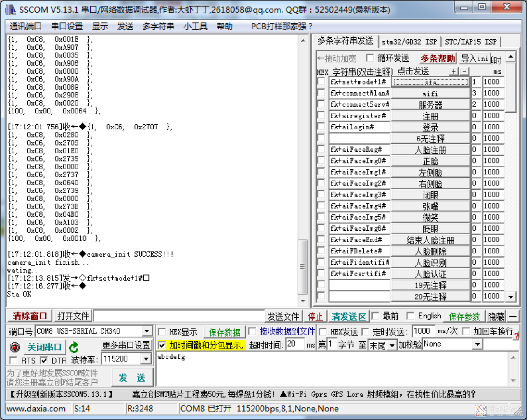Click the minus button beside plus

464,71
